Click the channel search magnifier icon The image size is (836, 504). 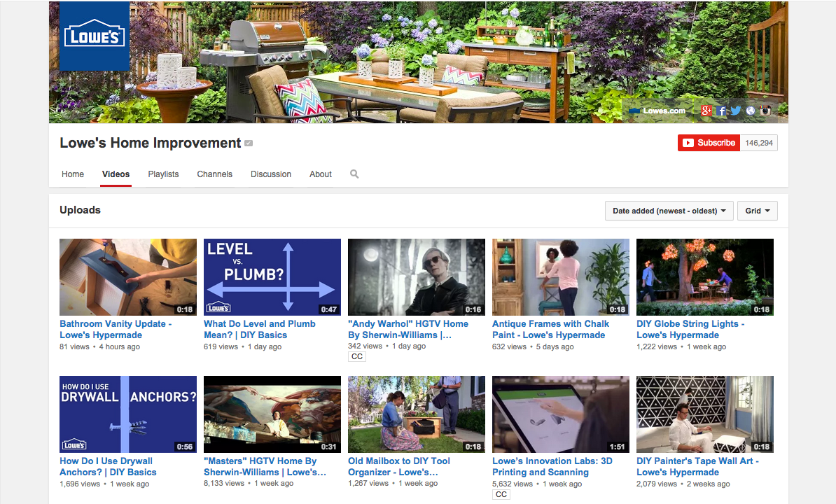(x=354, y=174)
